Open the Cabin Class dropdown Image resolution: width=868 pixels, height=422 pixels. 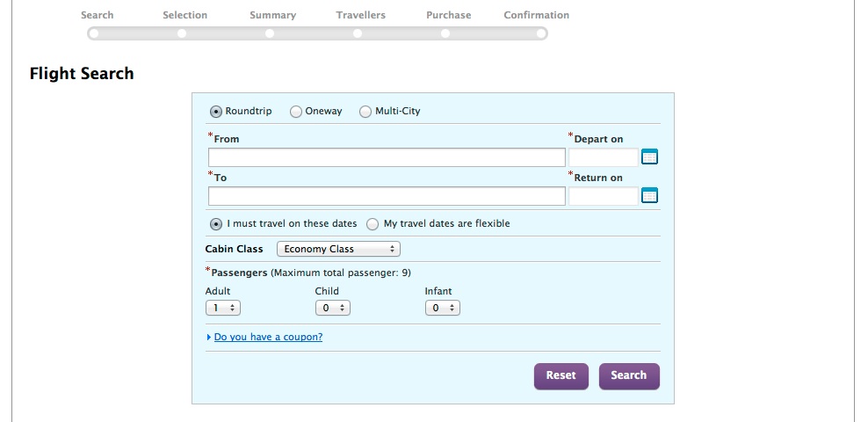pyautogui.click(x=338, y=249)
